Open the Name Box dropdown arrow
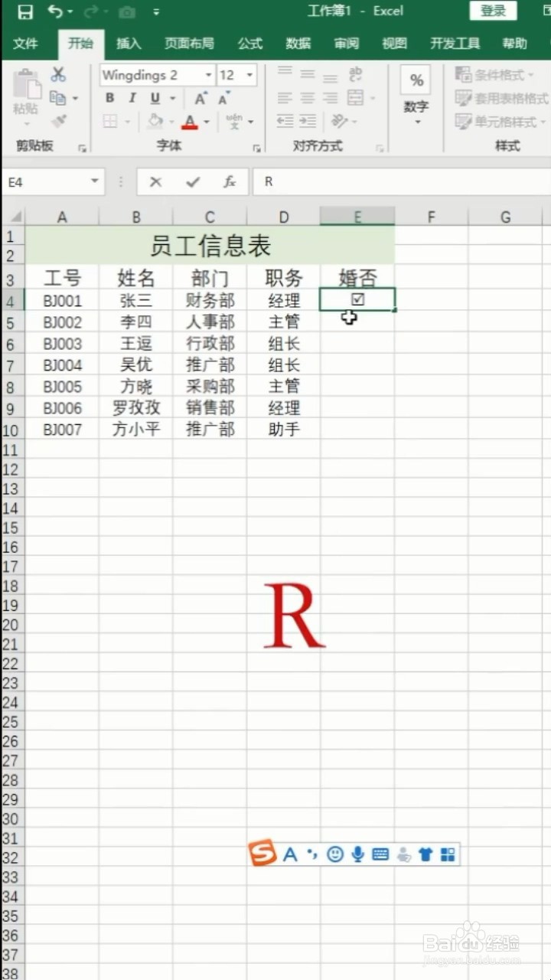Screen dimensions: 551x980 pyautogui.click(x=95, y=181)
